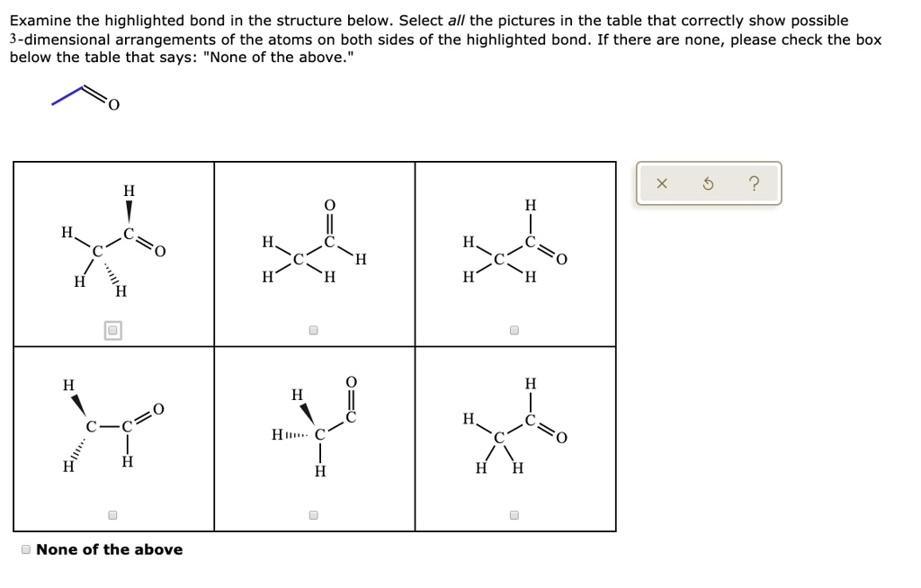Open help via the question mark icon

tap(756, 183)
